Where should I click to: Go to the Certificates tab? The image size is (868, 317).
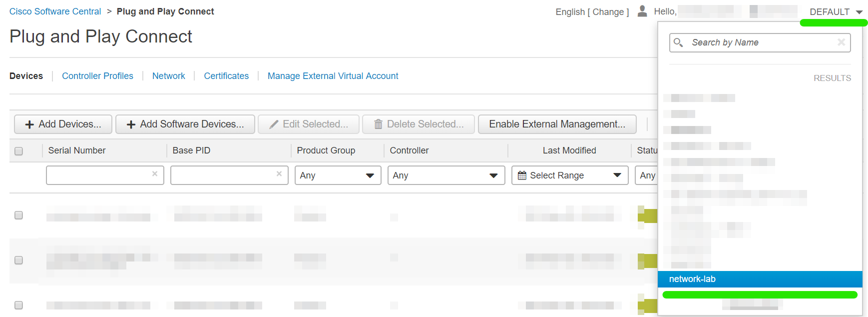click(x=226, y=76)
